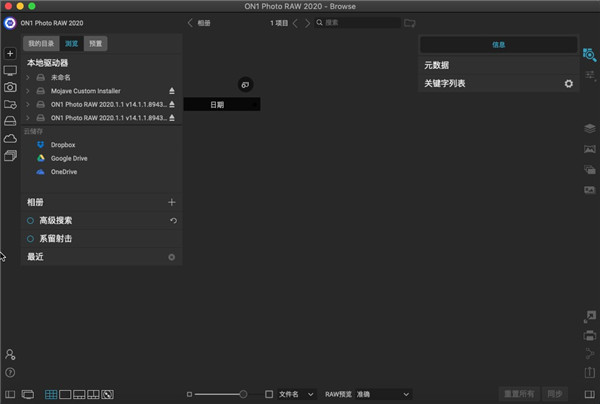This screenshot has width=600, height=404.
Task: Click the Export icon in right sidebar
Action: click(x=590, y=372)
